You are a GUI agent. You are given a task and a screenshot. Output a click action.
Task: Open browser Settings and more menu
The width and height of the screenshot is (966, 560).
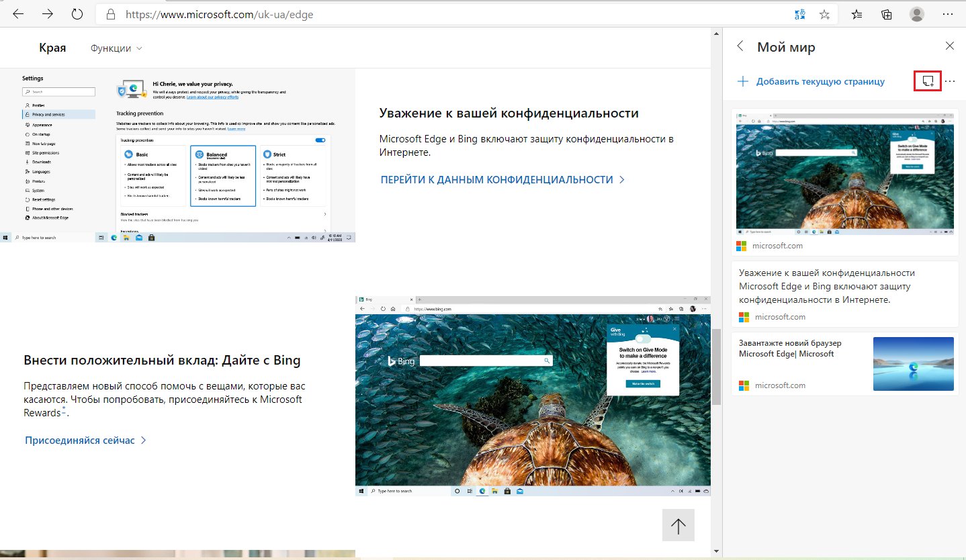pyautogui.click(x=948, y=14)
